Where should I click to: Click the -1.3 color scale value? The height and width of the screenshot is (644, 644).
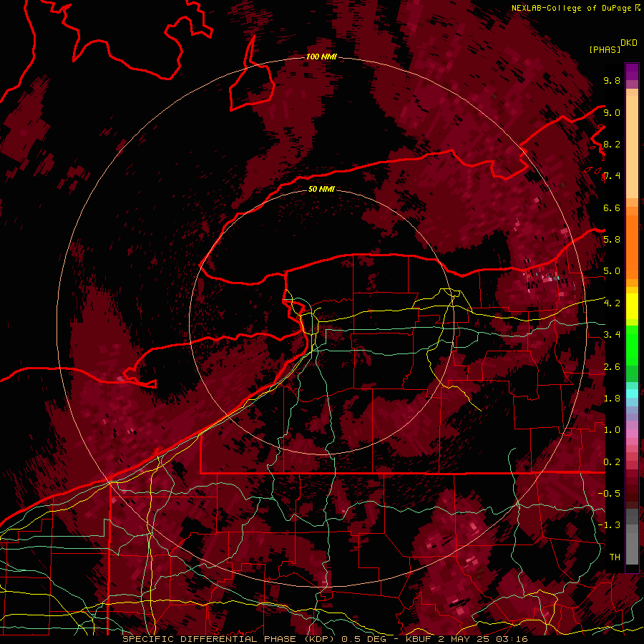[610, 525]
